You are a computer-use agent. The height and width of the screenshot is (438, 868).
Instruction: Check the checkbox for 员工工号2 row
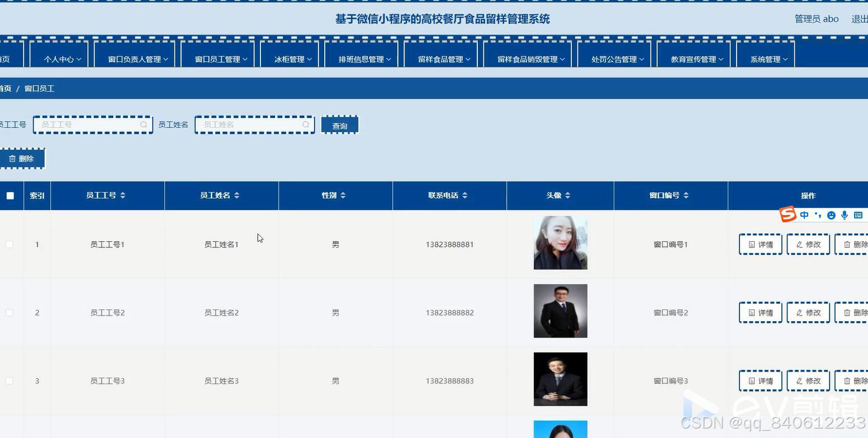pyautogui.click(x=9, y=312)
